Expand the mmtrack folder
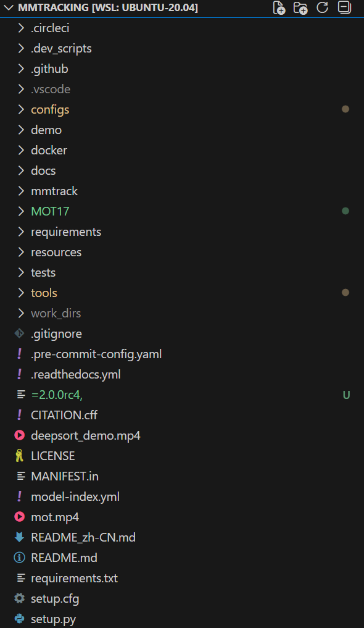Screen dimensions: 364x628 pyautogui.click(x=54, y=190)
